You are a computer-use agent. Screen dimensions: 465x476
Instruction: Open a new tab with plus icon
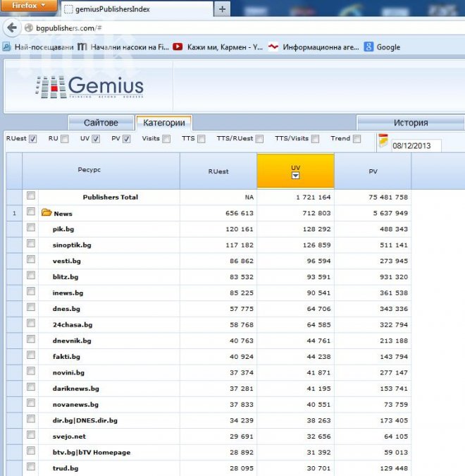click(x=223, y=9)
